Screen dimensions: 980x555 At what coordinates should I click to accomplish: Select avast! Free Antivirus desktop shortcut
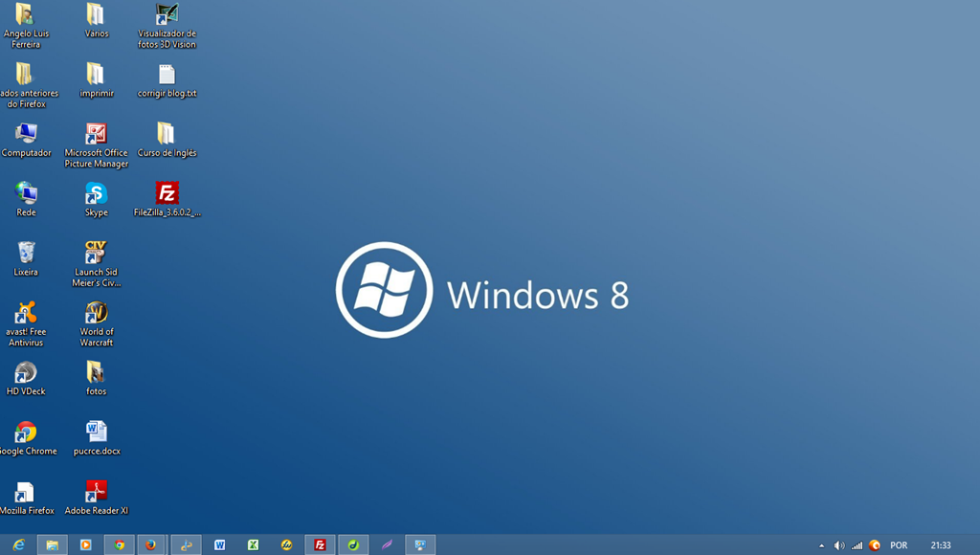26,323
